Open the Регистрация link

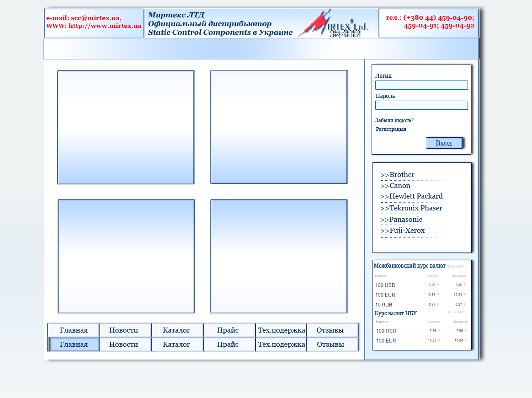tap(391, 129)
